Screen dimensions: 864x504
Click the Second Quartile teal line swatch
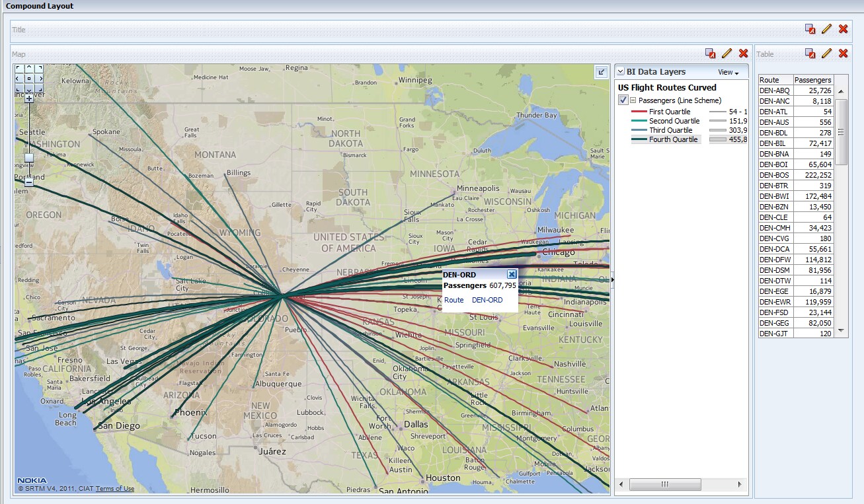(639, 121)
